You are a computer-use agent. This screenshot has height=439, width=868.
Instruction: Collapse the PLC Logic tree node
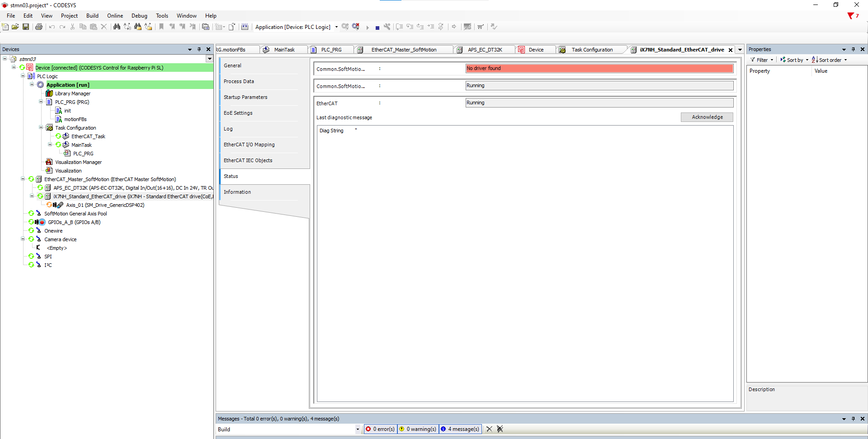point(23,76)
